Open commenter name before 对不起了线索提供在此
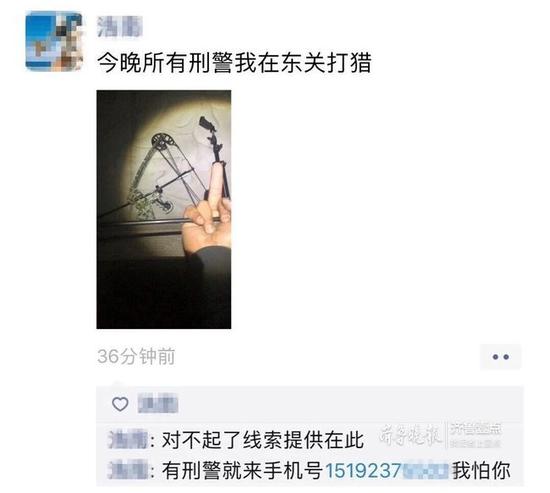550x493 pixels. pos(128,439)
